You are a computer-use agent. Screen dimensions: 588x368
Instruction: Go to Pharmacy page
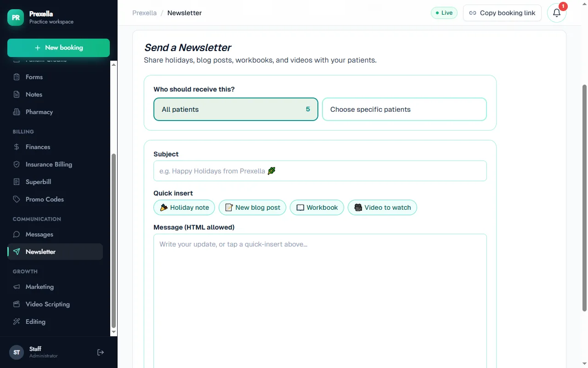click(x=55, y=112)
